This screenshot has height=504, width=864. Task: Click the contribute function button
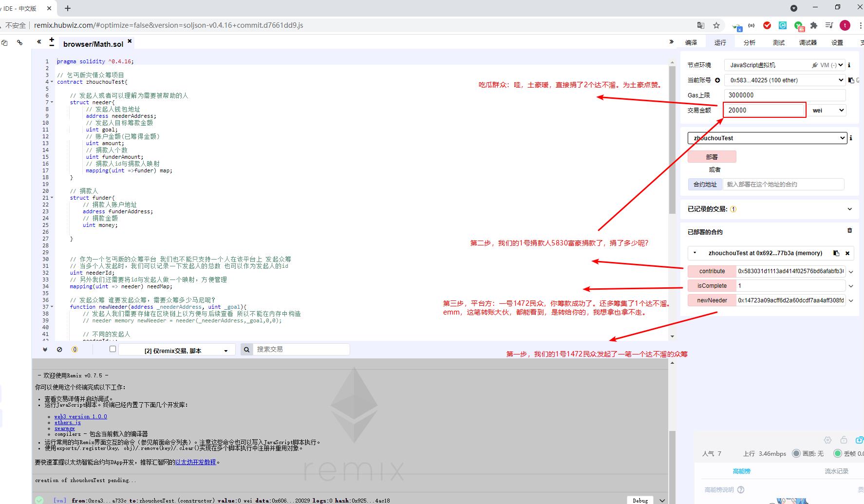(712, 271)
